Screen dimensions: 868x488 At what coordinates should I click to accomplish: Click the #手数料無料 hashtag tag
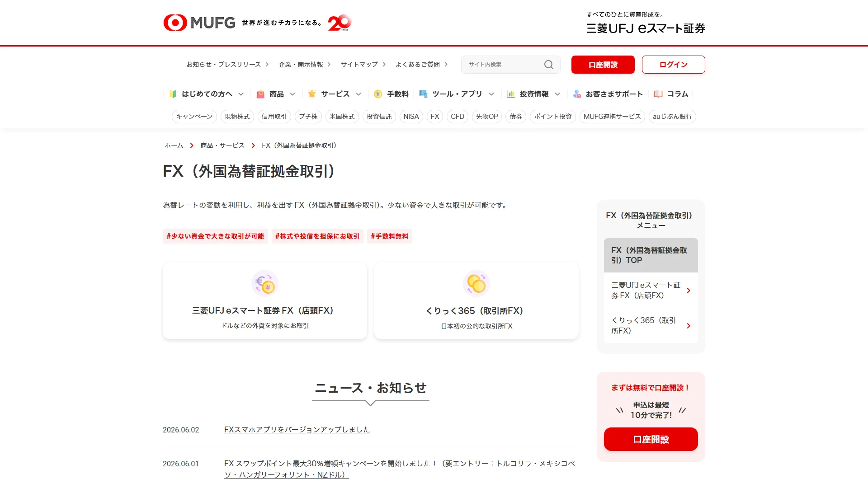click(390, 236)
